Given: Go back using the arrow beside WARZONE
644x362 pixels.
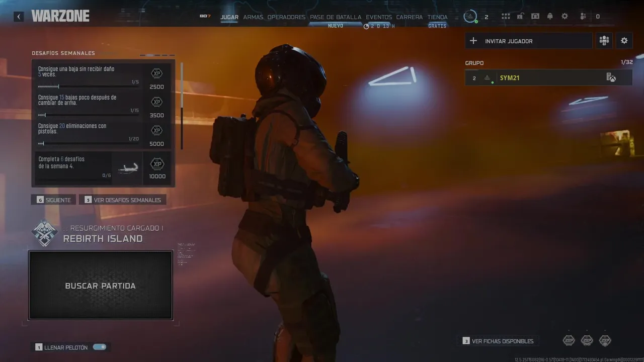Looking at the screenshot, I should [x=19, y=17].
